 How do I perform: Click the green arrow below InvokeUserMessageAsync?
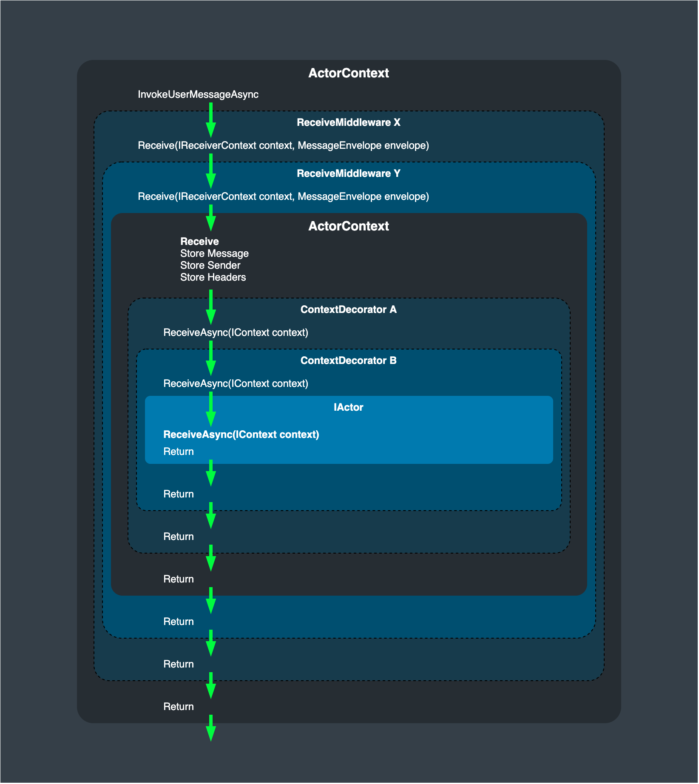[210, 119]
